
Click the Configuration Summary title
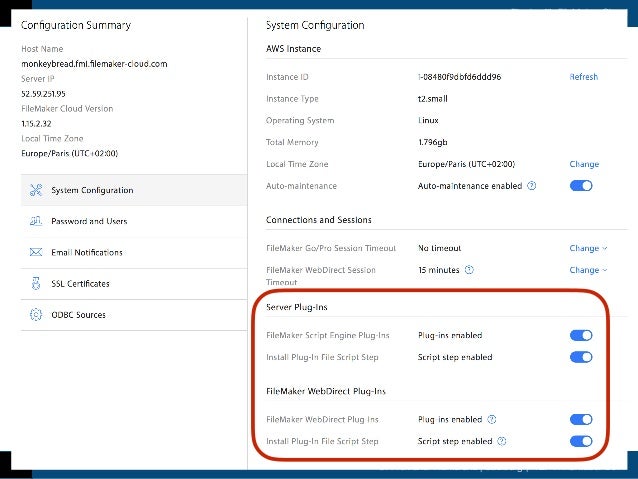76,25
